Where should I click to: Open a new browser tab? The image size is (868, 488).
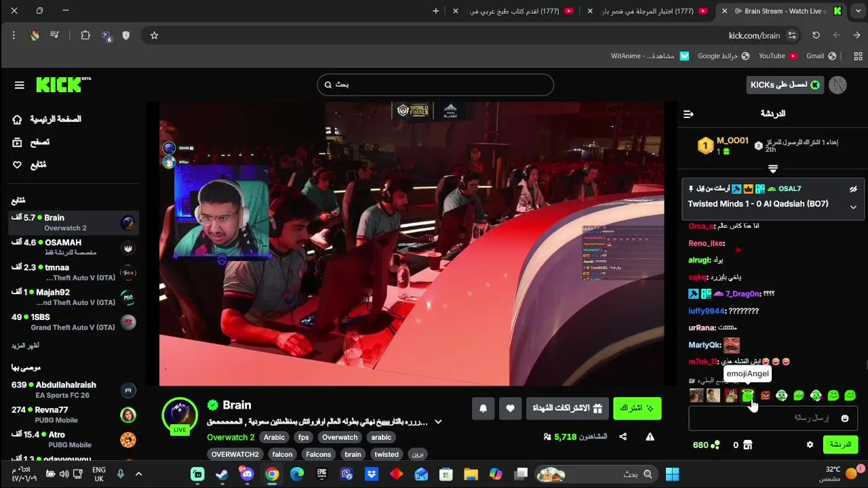[x=435, y=11]
